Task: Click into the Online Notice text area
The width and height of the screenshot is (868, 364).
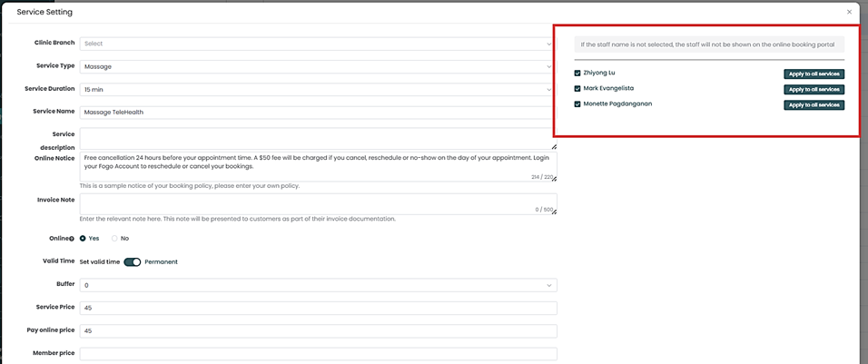Action: 318,163
